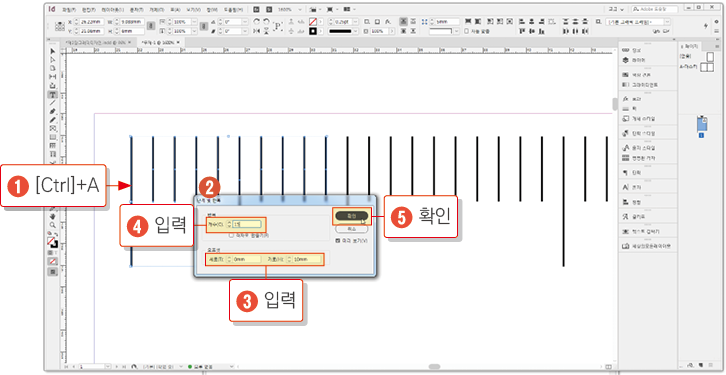Screen dimensions: 726x375
Task: Open the Effects (fx) panel icon
Action: tap(625, 99)
